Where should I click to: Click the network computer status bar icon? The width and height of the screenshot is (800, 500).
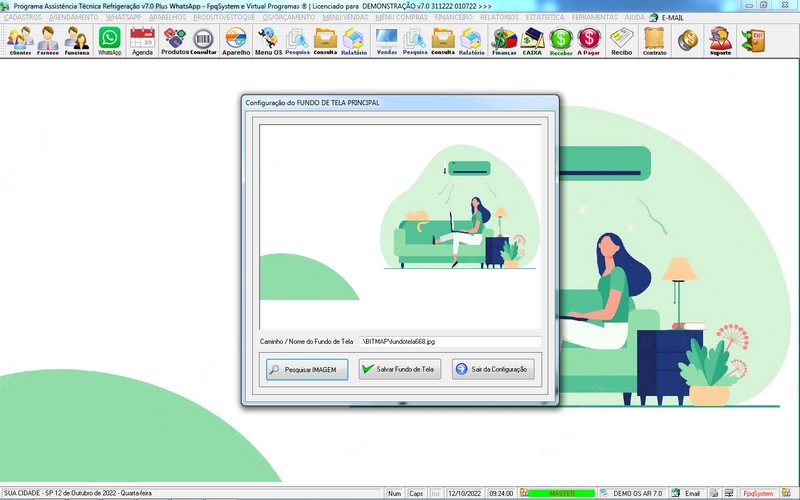730,493
